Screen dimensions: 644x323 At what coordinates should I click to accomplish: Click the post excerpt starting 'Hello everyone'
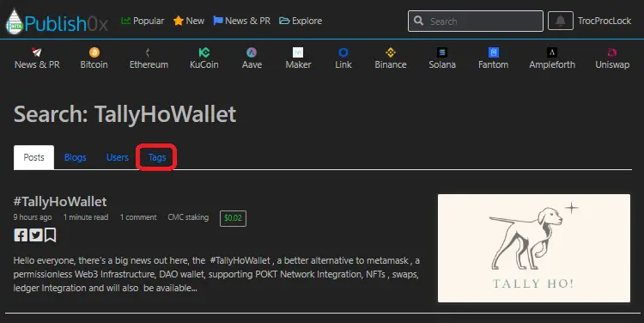(216, 274)
